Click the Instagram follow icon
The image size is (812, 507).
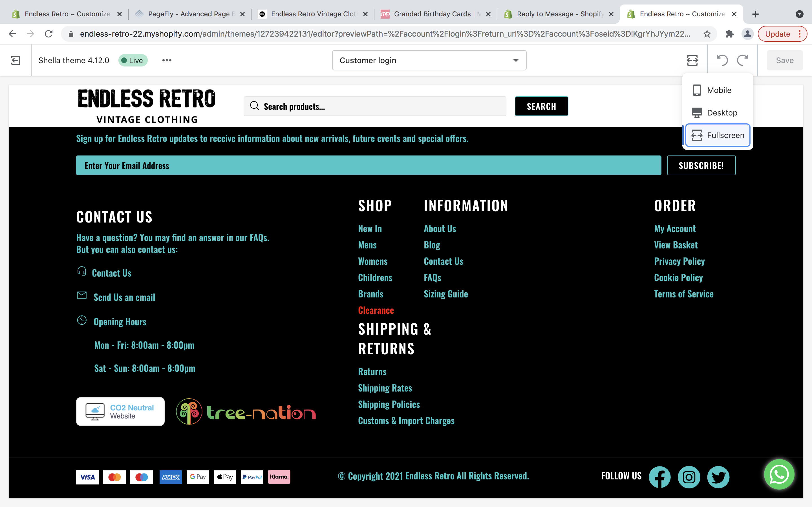pos(689,477)
